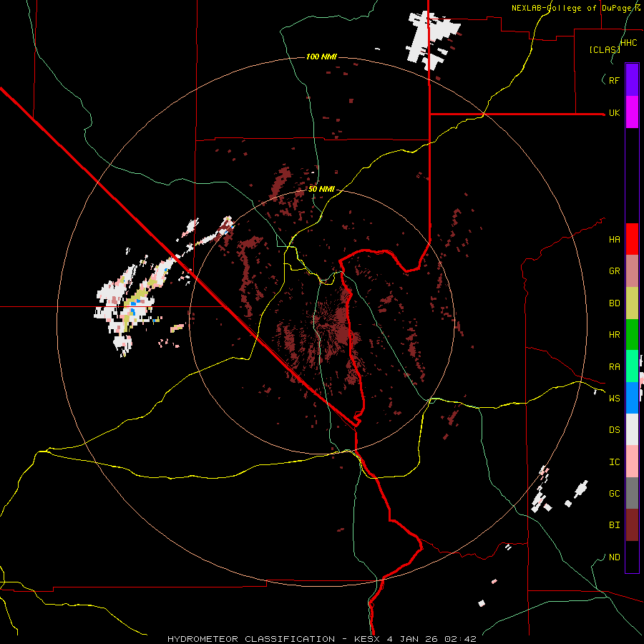Click the IC pink legend swatch
The image size is (644, 644).
[x=632, y=462]
